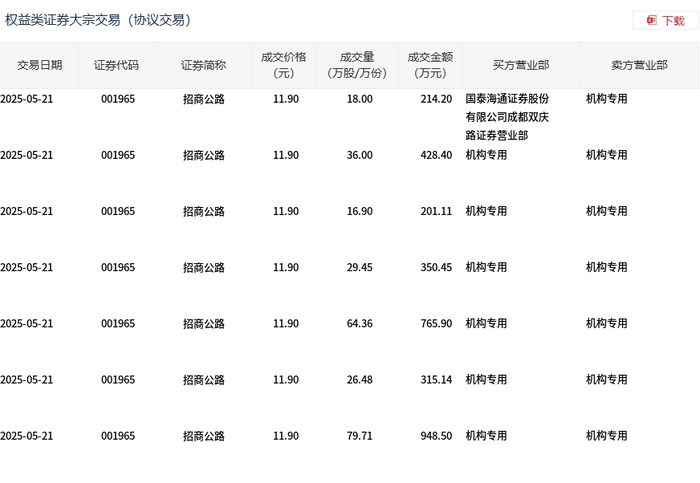
Task: Click the 买方营业部 column header
Action: [x=521, y=65]
